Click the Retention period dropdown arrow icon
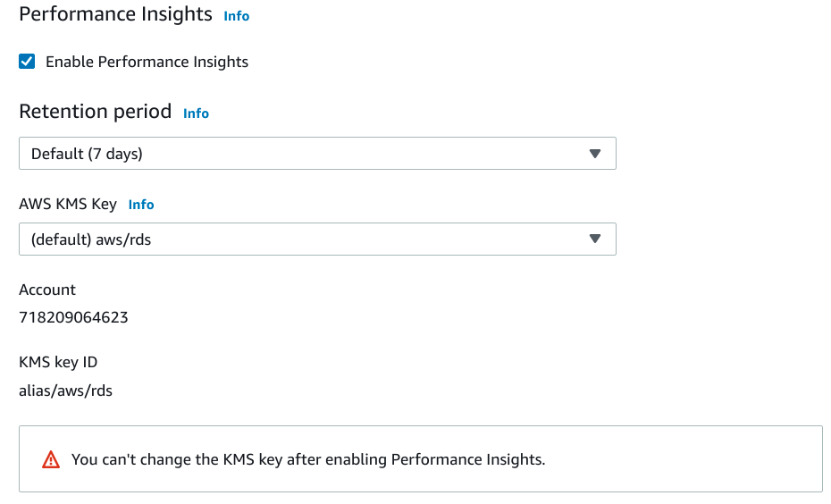The image size is (831, 504). (x=595, y=154)
